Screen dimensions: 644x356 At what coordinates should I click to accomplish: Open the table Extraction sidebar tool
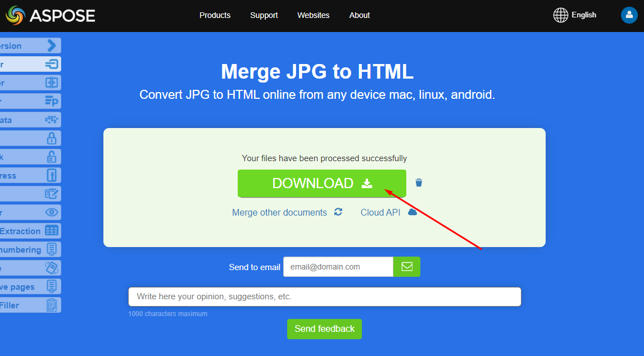click(x=51, y=231)
